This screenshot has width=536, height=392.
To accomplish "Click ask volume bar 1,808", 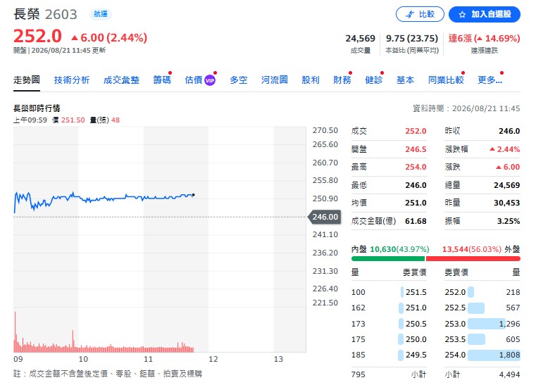I will [x=494, y=355].
